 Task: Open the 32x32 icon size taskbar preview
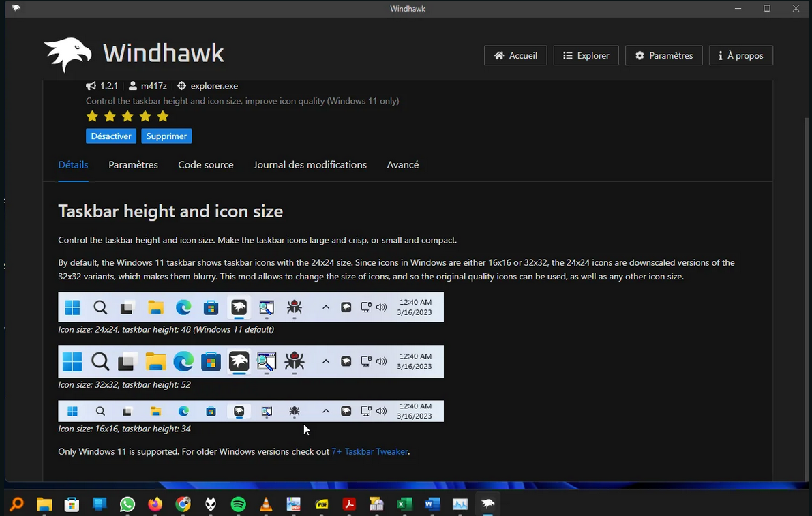point(251,361)
